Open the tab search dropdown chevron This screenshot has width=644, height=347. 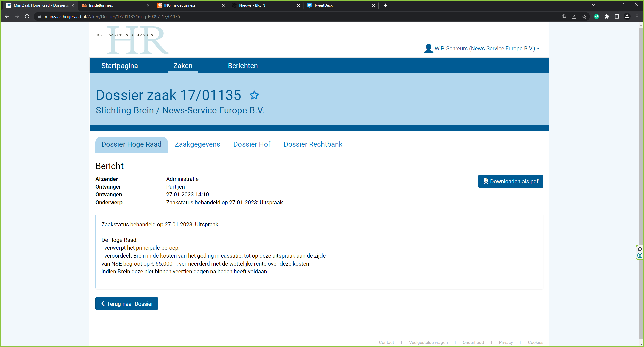594,5
